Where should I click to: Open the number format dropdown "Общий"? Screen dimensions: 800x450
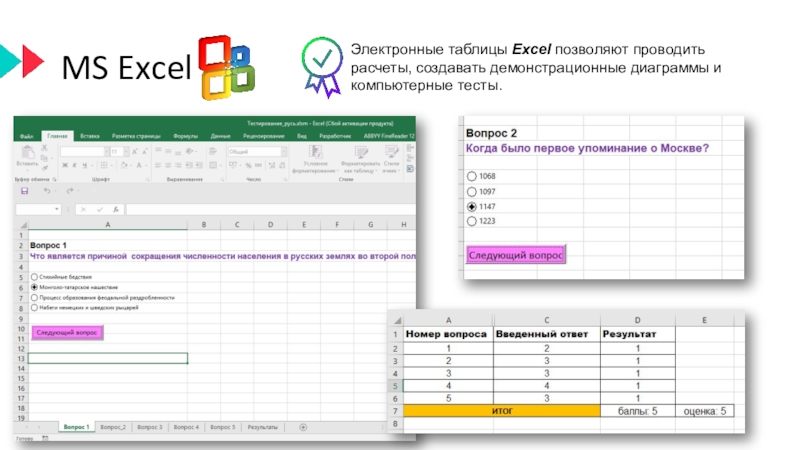(x=284, y=152)
